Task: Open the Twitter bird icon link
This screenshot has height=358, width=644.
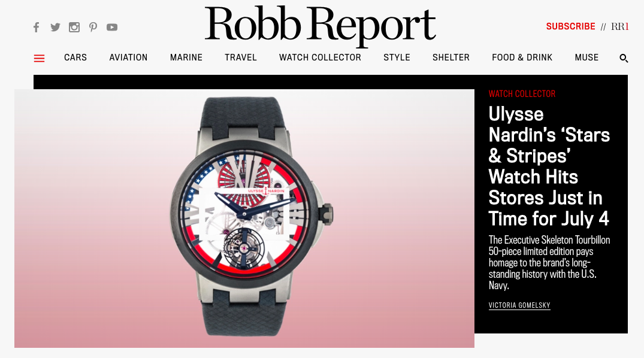Action: click(x=56, y=28)
